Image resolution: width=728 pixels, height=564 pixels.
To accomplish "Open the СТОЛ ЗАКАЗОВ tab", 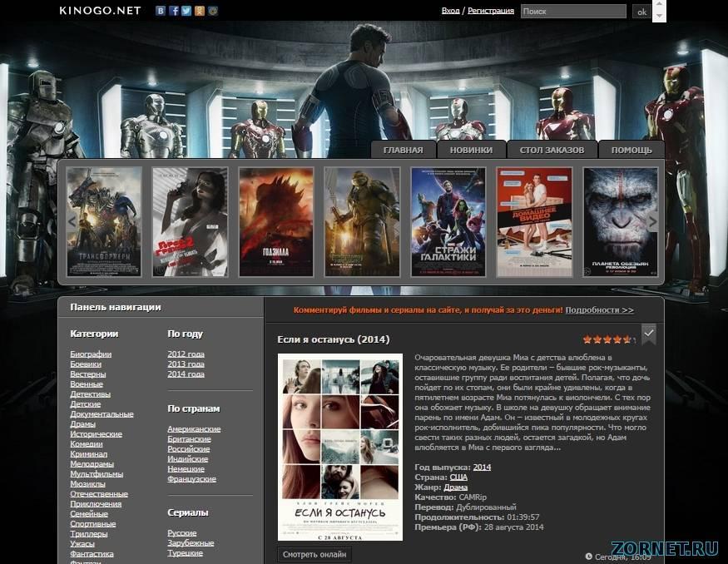I will 552,150.
